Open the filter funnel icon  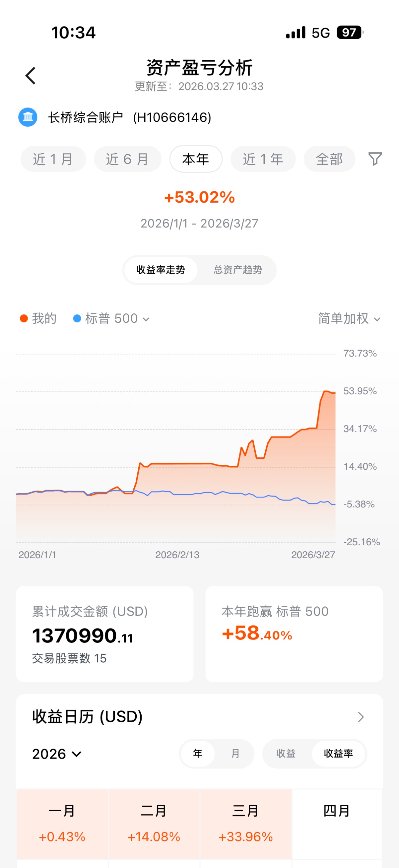[375, 159]
